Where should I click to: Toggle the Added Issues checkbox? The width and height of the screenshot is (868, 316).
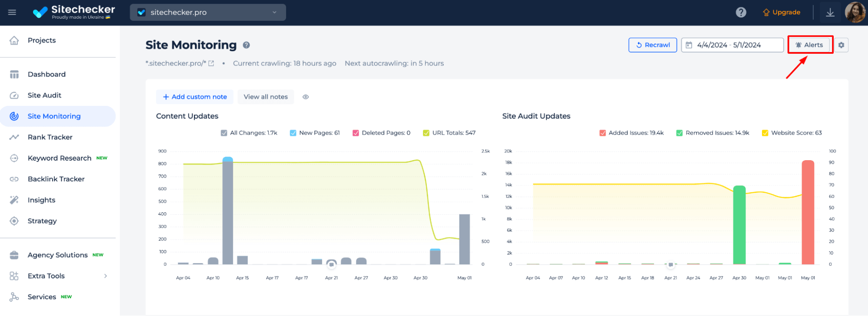pyautogui.click(x=603, y=133)
